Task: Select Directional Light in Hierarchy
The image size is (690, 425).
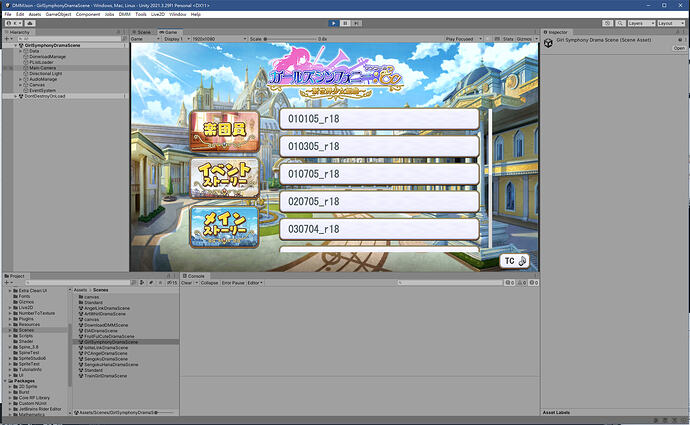Action: pos(45,73)
